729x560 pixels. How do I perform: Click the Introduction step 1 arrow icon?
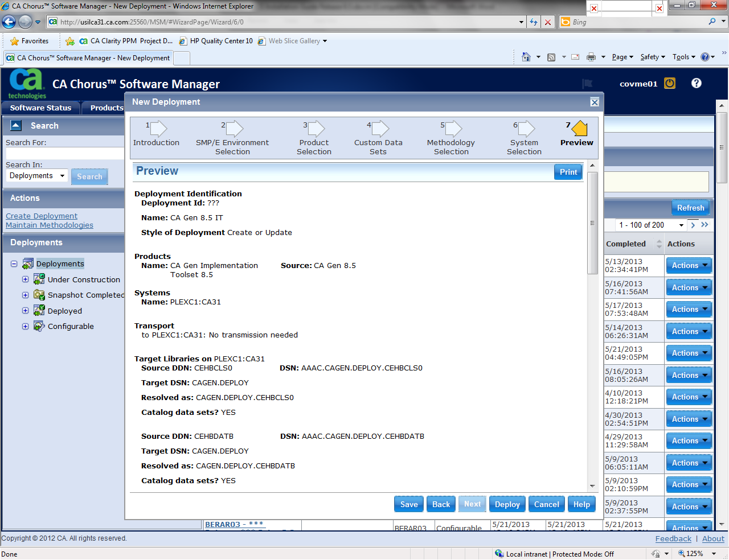point(158,128)
